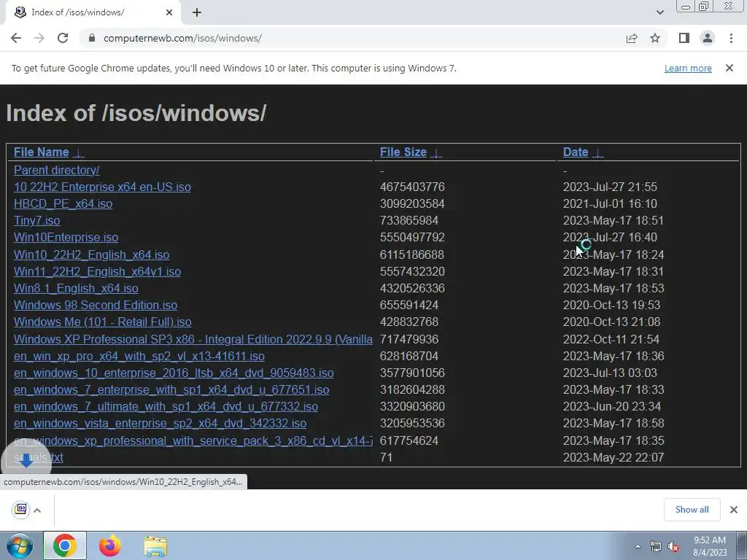
Task: Download Win10Enterprise.iso
Action: tap(66, 237)
